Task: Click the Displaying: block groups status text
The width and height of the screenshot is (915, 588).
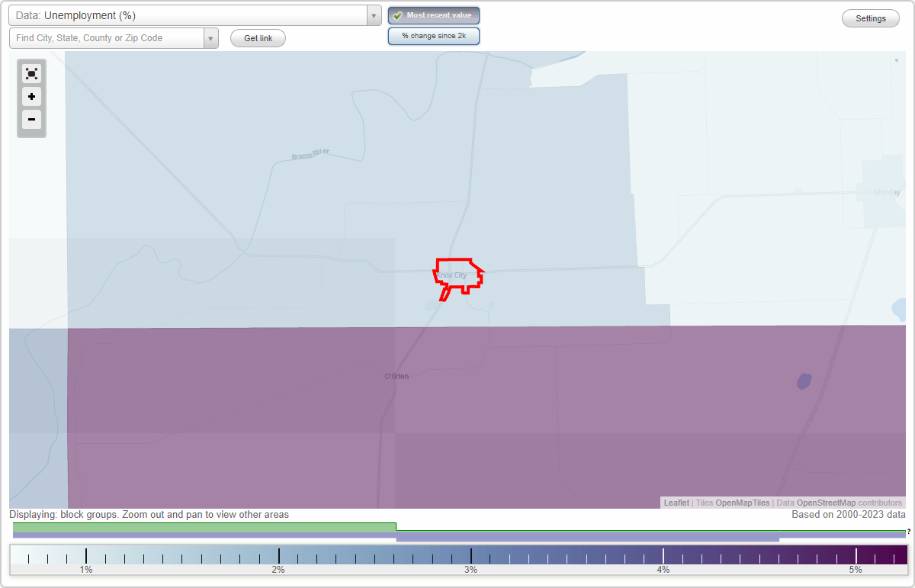Action: pos(149,515)
